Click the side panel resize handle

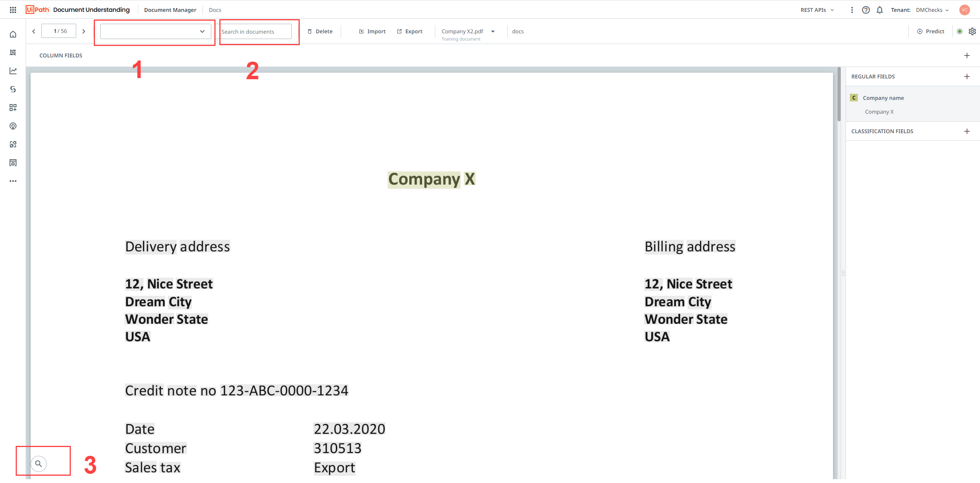click(x=843, y=273)
